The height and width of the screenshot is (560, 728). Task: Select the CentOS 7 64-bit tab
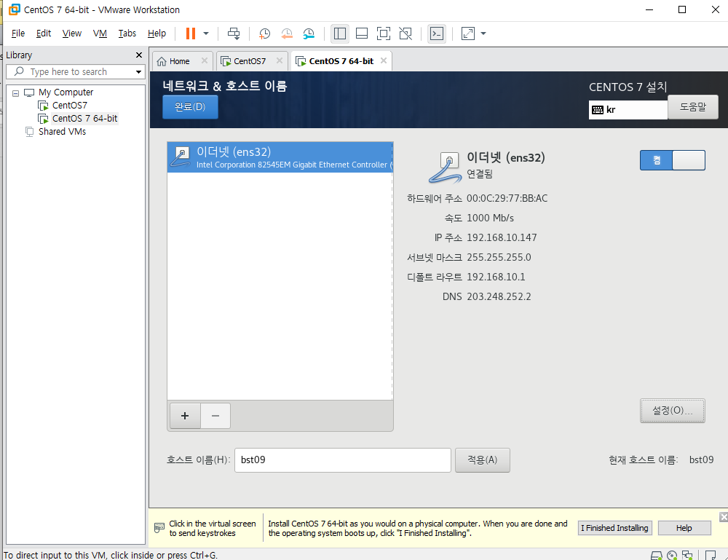pos(341,61)
